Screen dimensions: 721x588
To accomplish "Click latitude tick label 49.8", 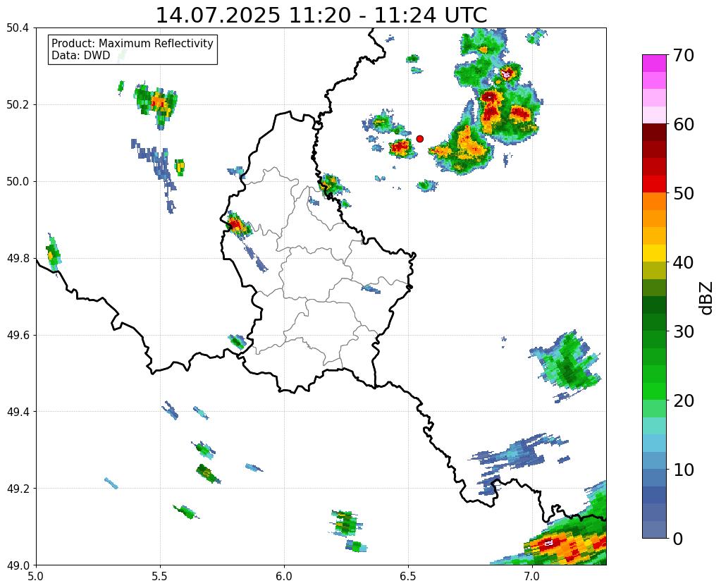I will pyautogui.click(x=18, y=259).
